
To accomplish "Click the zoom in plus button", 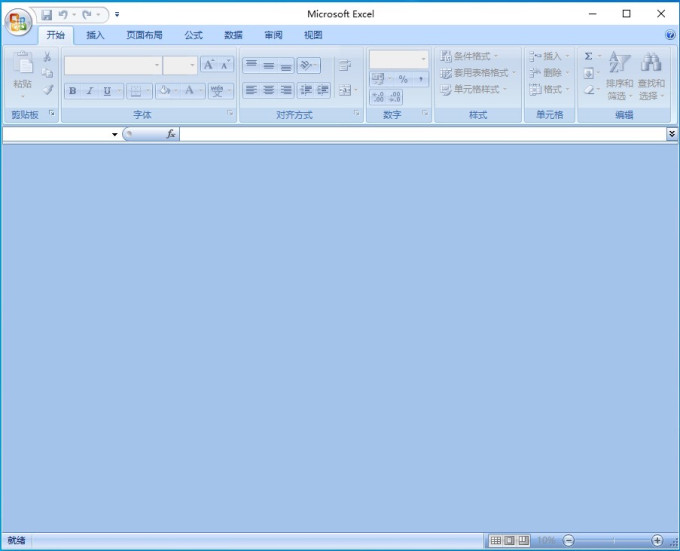I will (657, 540).
